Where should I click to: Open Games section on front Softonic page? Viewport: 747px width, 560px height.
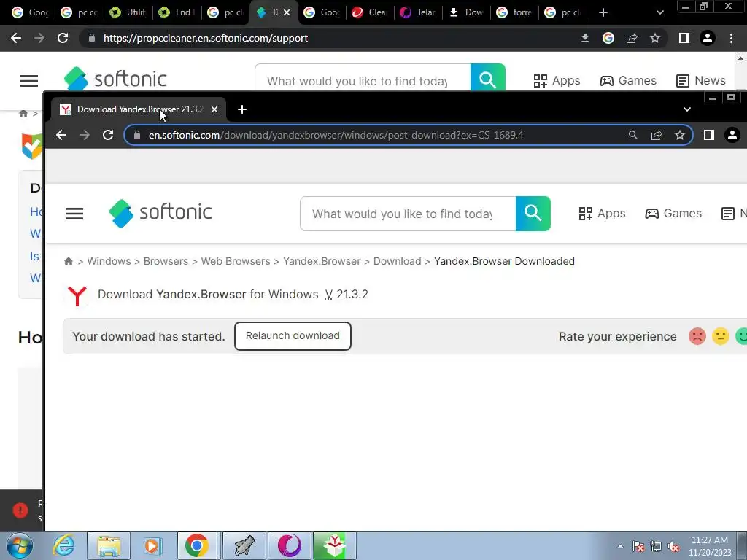(673, 214)
